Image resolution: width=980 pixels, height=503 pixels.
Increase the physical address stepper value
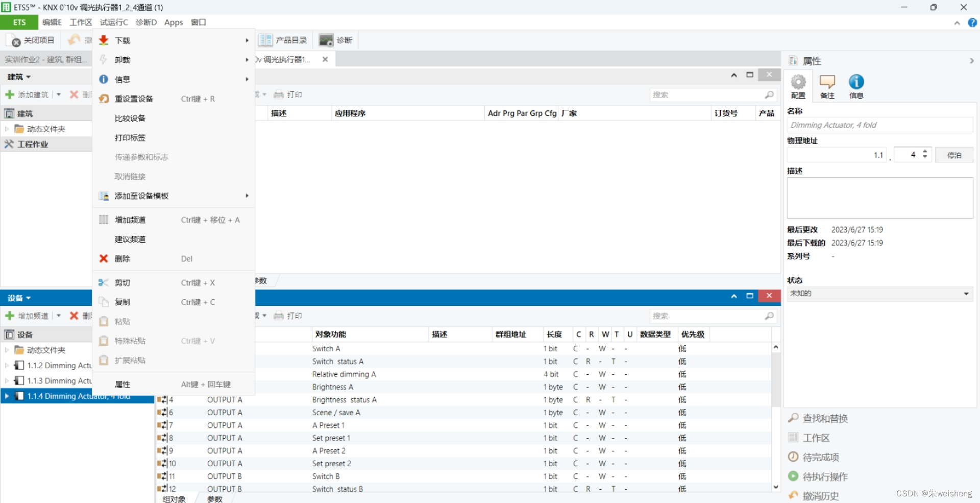(925, 151)
